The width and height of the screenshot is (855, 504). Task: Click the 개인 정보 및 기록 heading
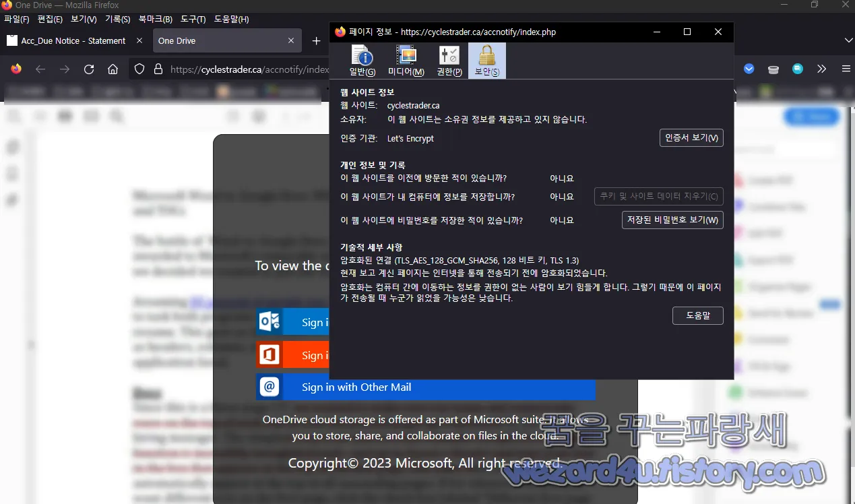pos(373,164)
